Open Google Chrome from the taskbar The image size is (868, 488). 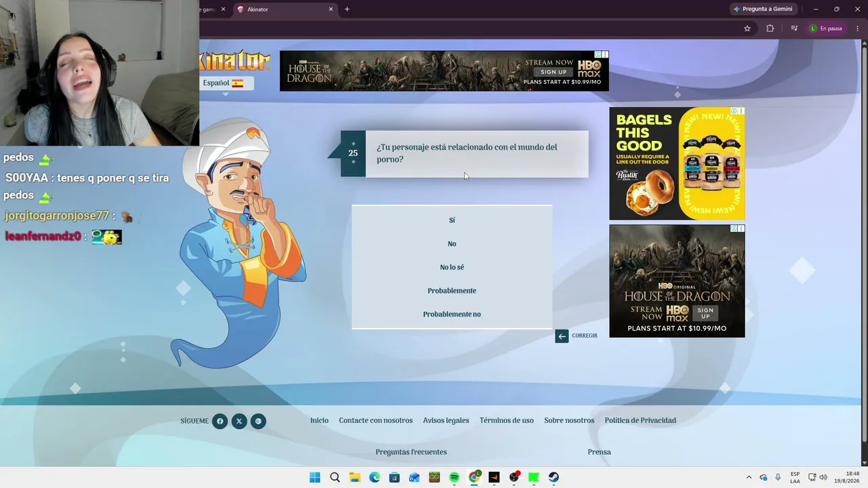click(474, 477)
